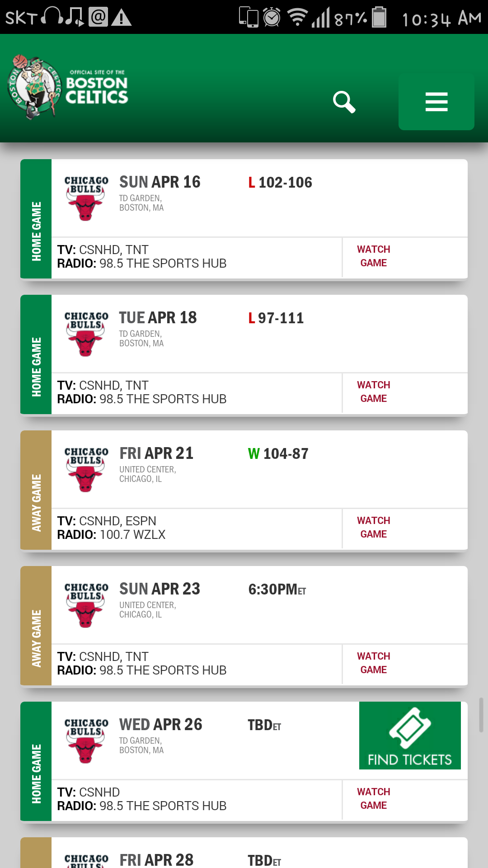Screen dimensions: 488x868
Task: Watch Game for Sun Apr 23 matchup
Action: (374, 663)
